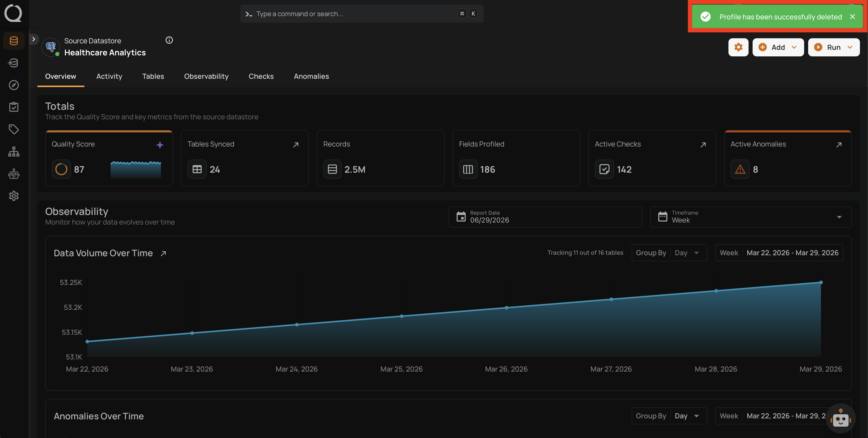Image resolution: width=868 pixels, height=438 pixels.
Task: Open the Timeframe Week dropdown
Action: pyautogui.click(x=751, y=217)
